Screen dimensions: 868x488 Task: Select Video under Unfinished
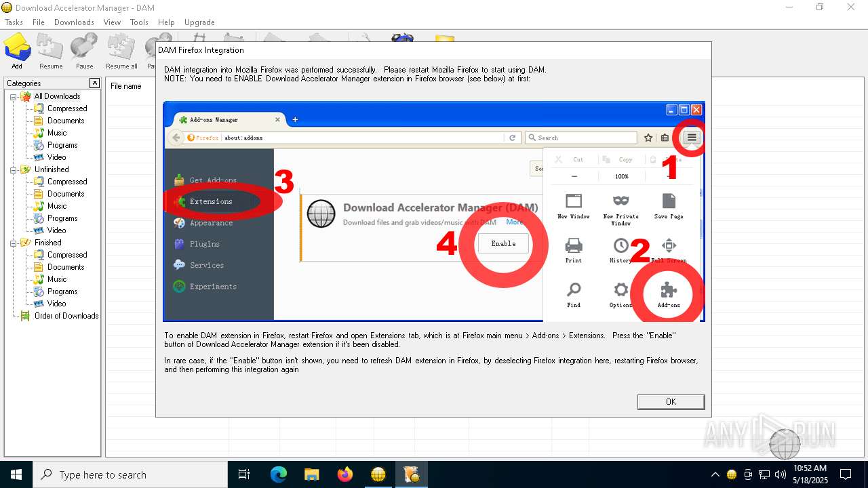56,230
